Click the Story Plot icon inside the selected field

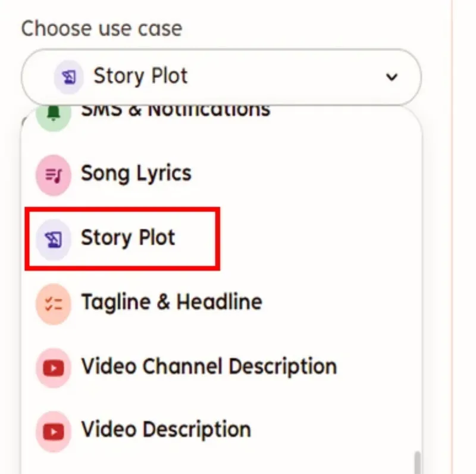pos(68,77)
